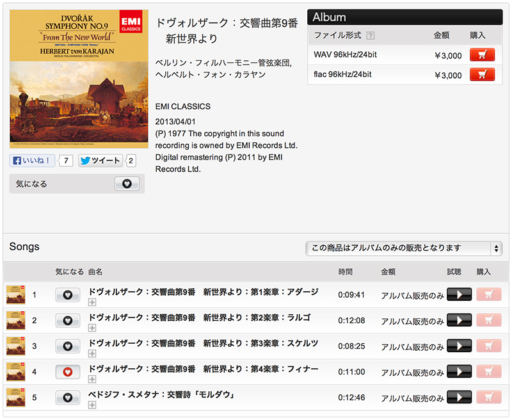Click disabled cart icon for track 3
Screen dimensions: 512x420
[x=489, y=346]
